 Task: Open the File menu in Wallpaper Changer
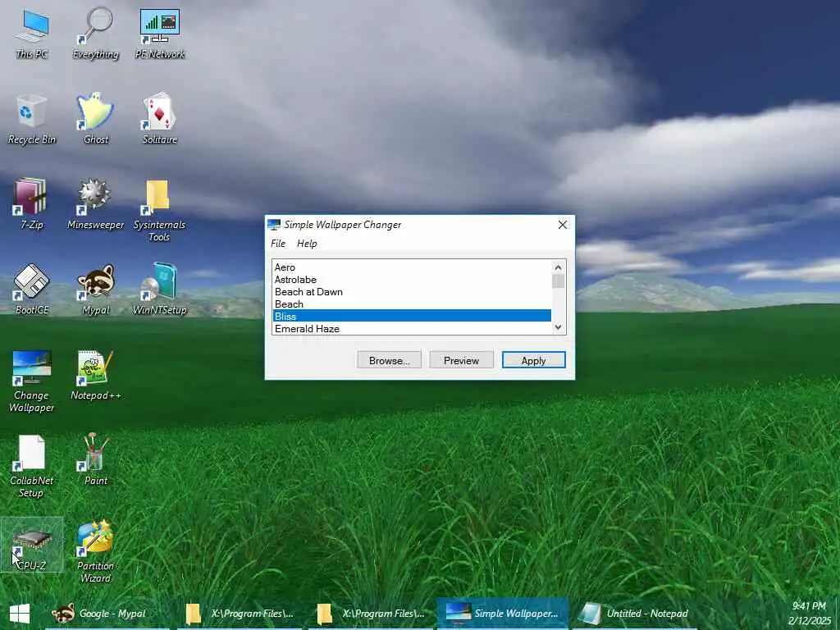point(278,244)
